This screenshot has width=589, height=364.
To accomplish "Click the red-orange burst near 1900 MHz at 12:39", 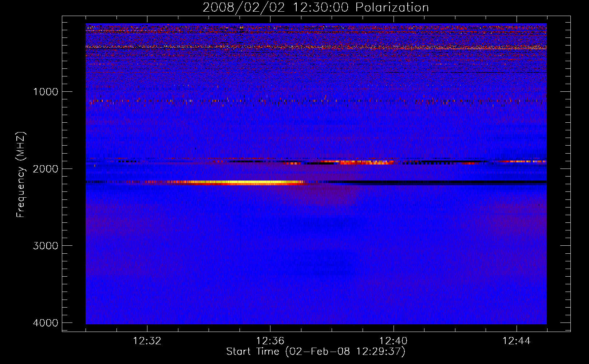I will point(357,162).
